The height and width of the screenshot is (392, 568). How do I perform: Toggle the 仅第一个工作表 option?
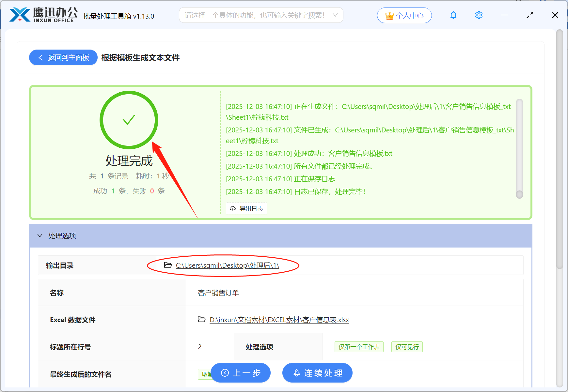tap(359, 347)
